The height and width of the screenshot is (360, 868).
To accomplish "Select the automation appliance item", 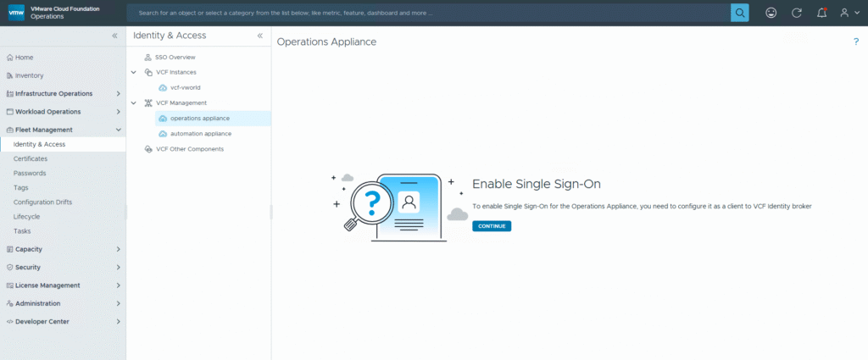I will (x=200, y=134).
